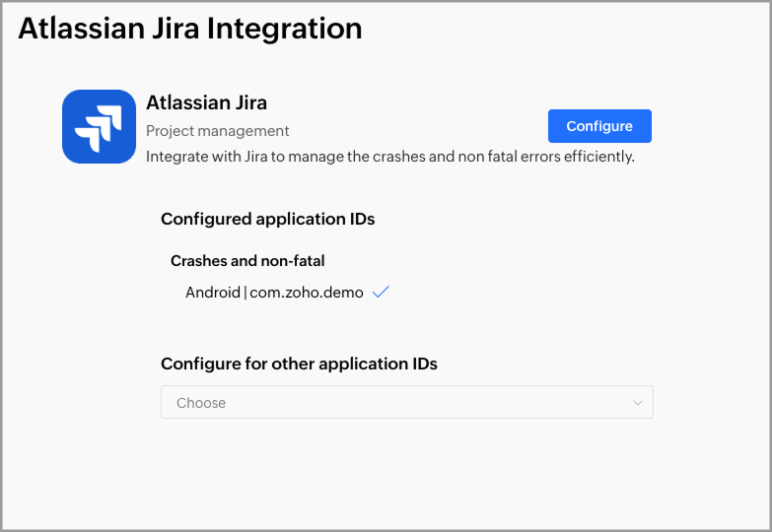Click the Atlassian Jira Integration page title
772x532 pixels.
(190, 29)
